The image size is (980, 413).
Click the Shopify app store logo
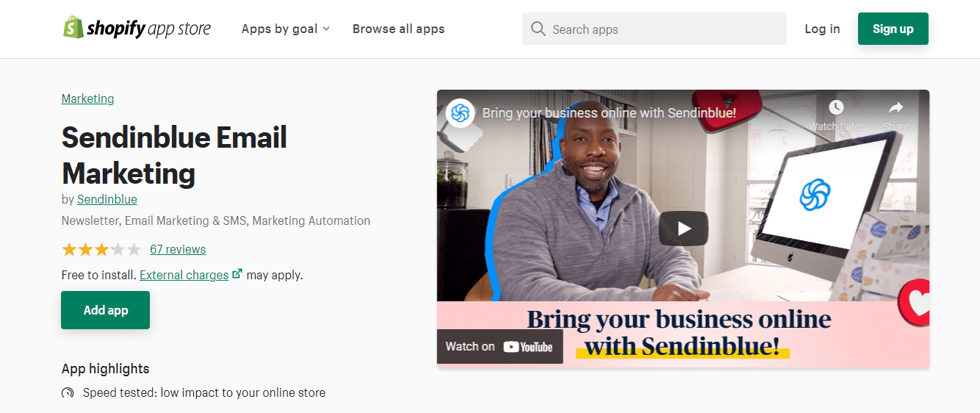[137, 29]
